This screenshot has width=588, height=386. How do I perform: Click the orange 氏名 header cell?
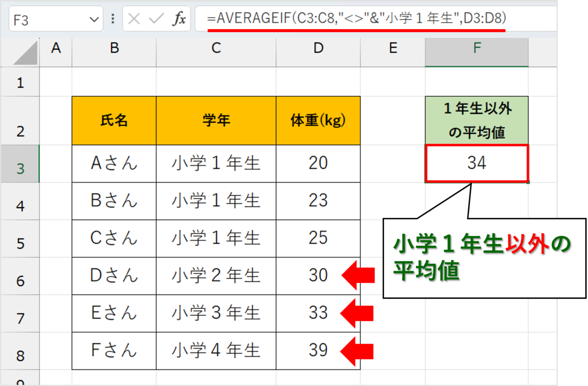114,121
